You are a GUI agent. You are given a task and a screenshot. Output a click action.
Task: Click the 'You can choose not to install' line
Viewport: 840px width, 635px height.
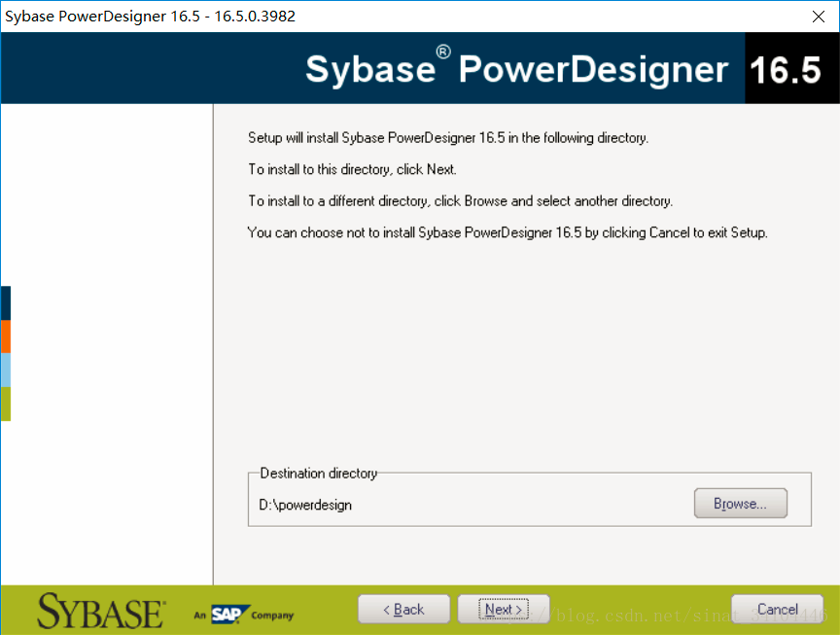[x=507, y=232]
